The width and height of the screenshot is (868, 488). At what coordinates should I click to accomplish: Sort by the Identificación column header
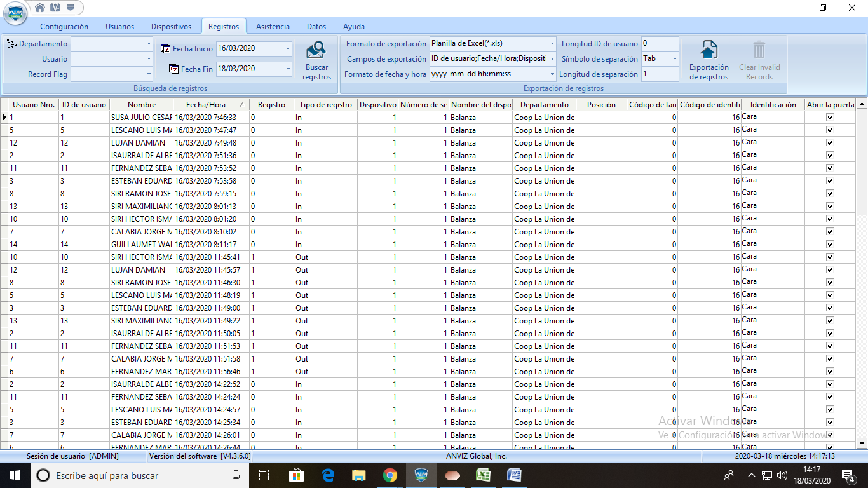click(x=773, y=105)
